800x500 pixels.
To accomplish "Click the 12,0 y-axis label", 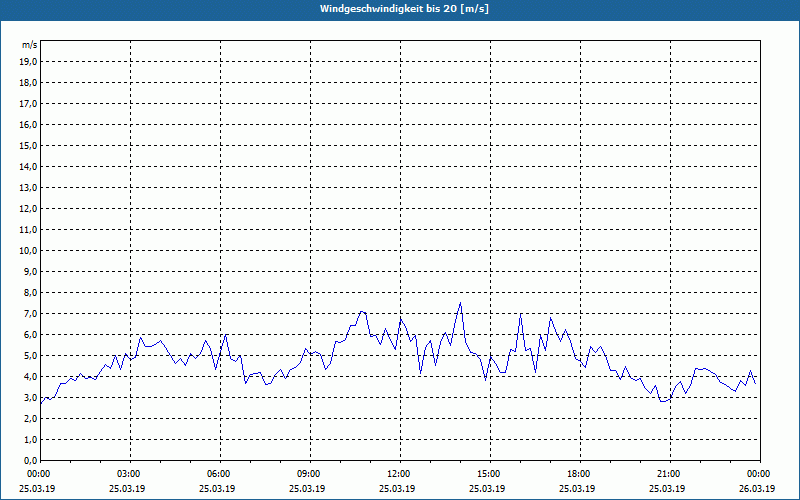I will 28,209.
